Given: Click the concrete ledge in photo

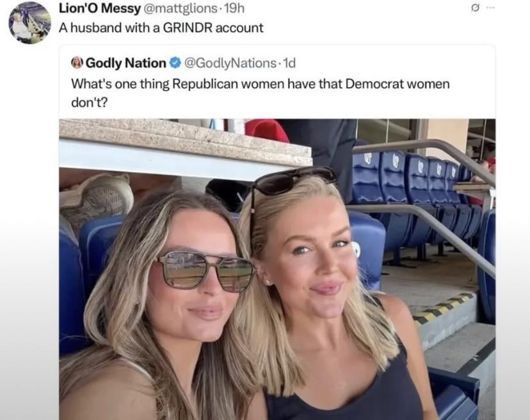Looking at the screenshot, I should pyautogui.click(x=185, y=143).
